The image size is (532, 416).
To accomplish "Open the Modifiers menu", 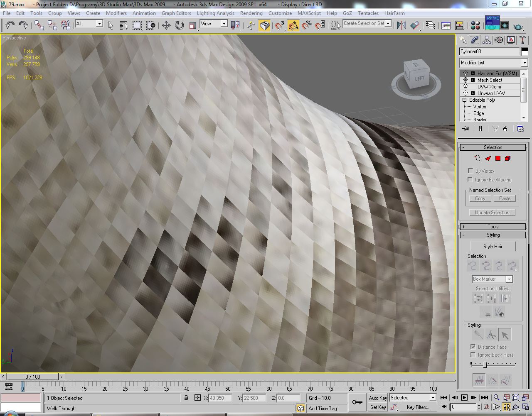I will 116,13.
